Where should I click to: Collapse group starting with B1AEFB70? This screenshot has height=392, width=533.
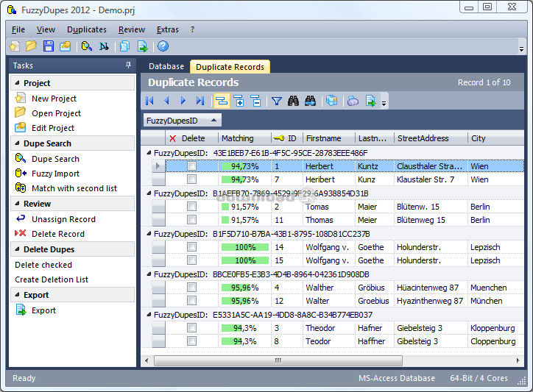click(149, 193)
